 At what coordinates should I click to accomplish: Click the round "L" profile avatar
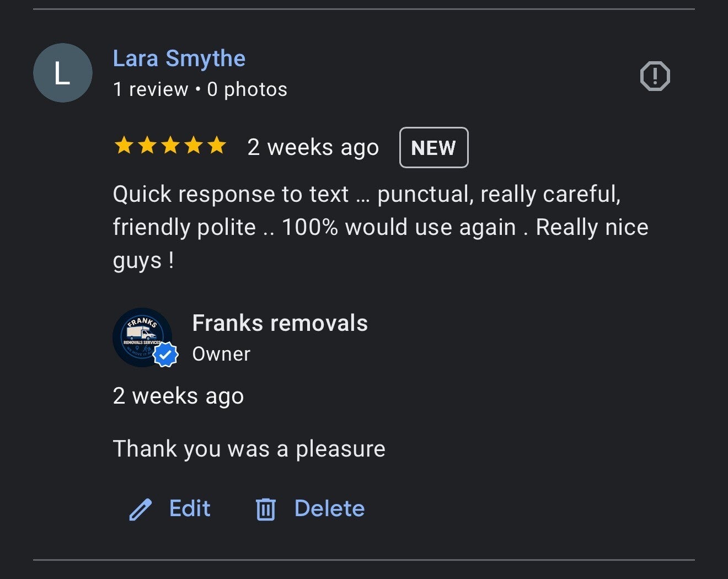point(62,73)
